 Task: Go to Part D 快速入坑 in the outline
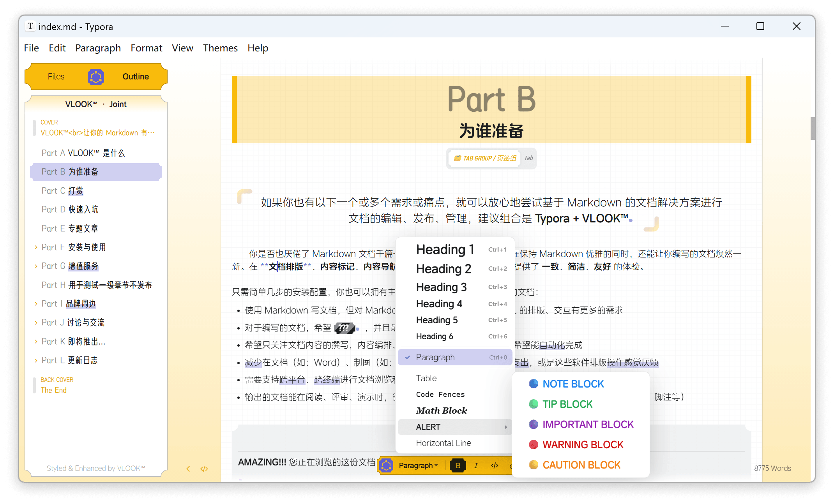point(96,210)
